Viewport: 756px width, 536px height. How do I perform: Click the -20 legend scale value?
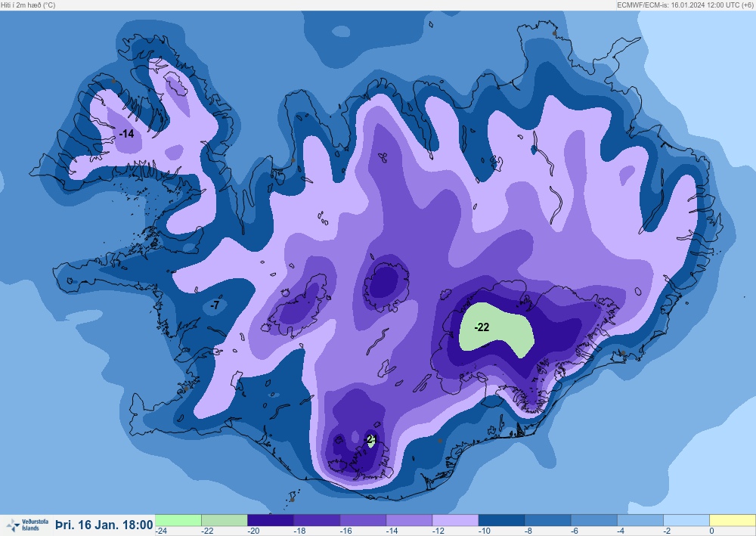(x=253, y=531)
